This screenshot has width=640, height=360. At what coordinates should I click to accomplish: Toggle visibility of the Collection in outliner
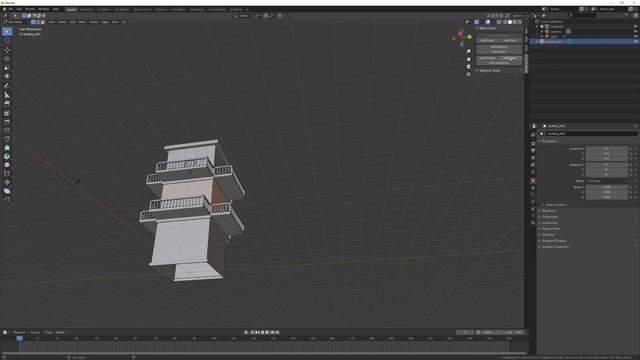(636, 27)
